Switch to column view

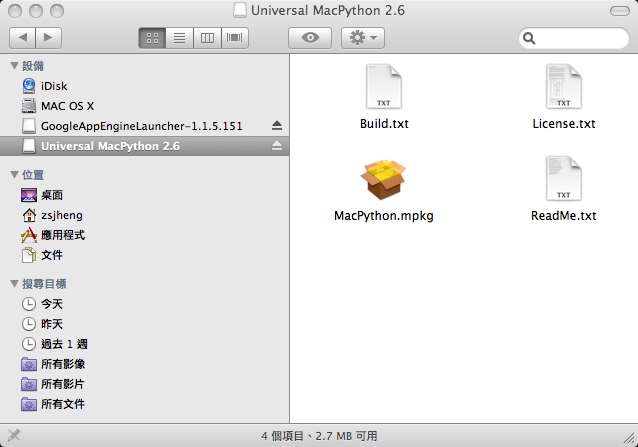coord(207,38)
